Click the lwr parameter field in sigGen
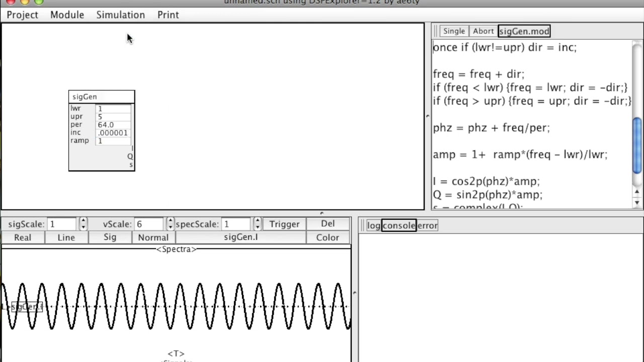 click(x=114, y=109)
